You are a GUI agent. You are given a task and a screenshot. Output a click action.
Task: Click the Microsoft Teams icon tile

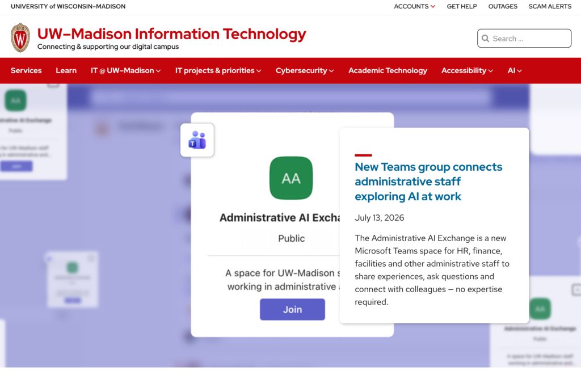(x=197, y=140)
